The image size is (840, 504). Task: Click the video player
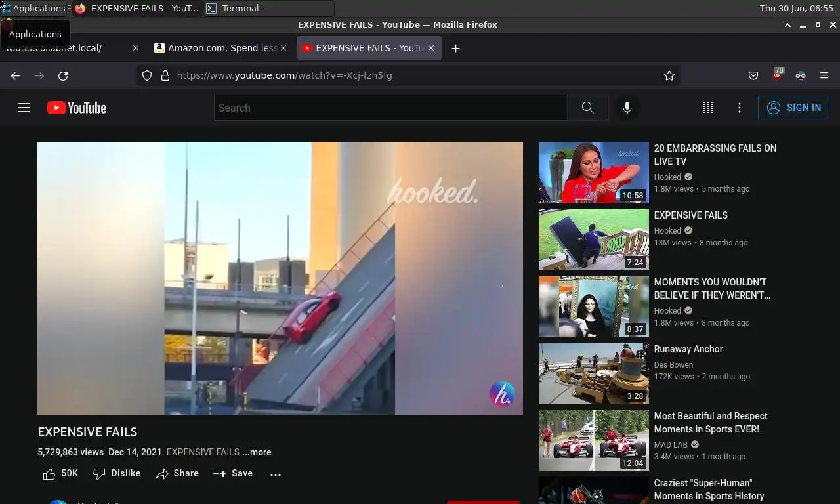tap(280, 278)
